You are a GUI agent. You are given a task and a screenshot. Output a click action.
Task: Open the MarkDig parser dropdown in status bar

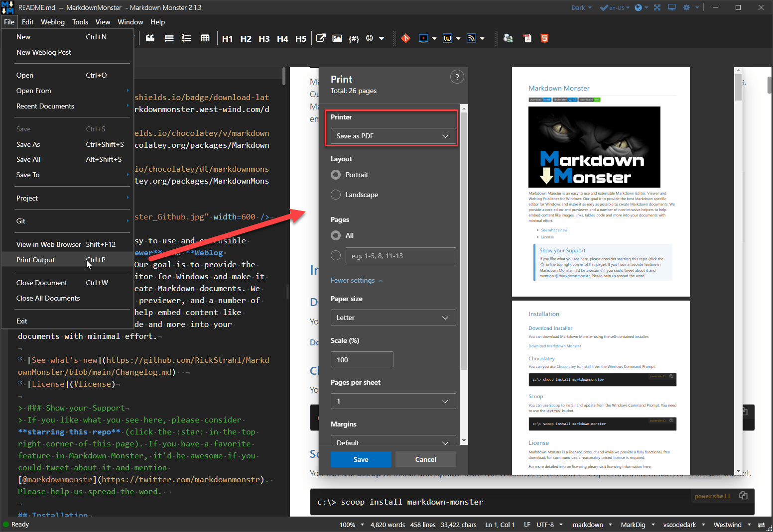[637, 525]
